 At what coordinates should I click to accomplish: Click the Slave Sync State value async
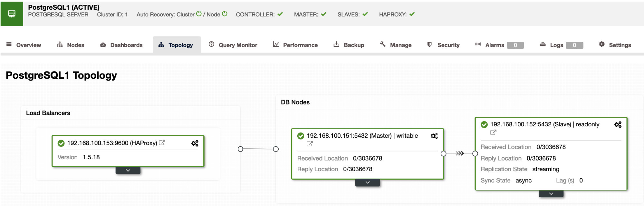pos(524,181)
